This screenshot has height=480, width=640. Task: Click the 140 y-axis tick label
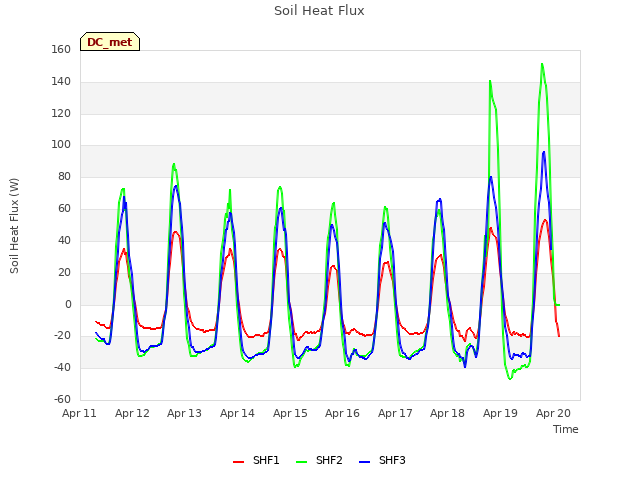point(61,82)
